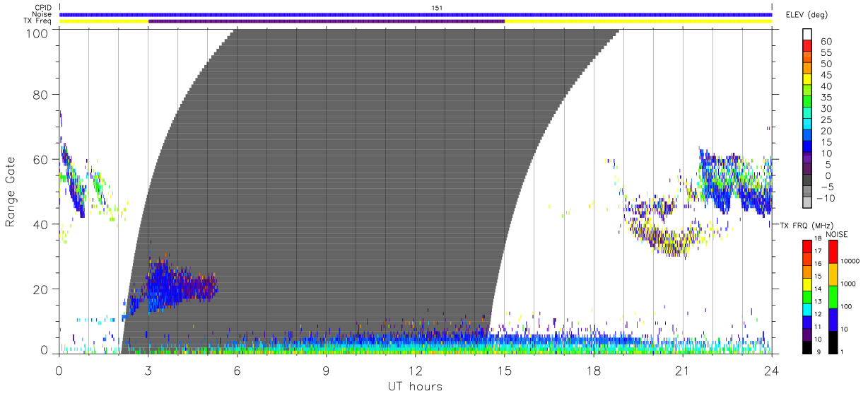
Task: Click the red swatch in TX FRQ color bar
Action: (x=807, y=247)
